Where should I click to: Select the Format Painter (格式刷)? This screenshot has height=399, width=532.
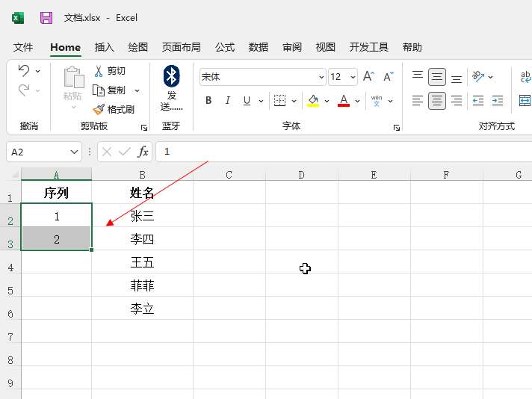(x=114, y=109)
